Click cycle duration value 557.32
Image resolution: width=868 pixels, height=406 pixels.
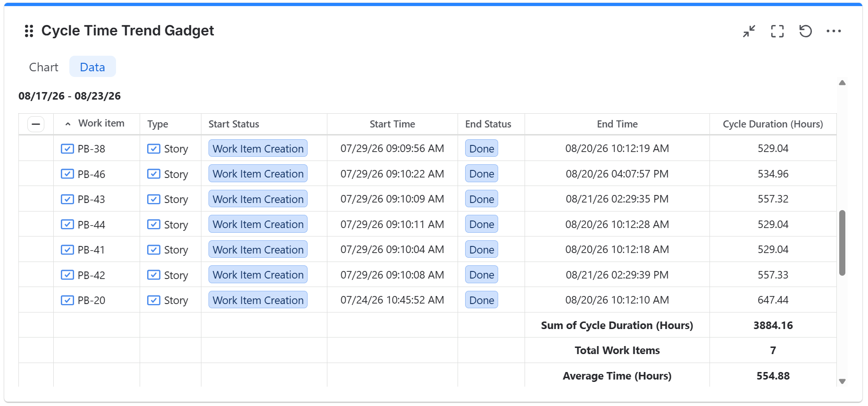(773, 199)
